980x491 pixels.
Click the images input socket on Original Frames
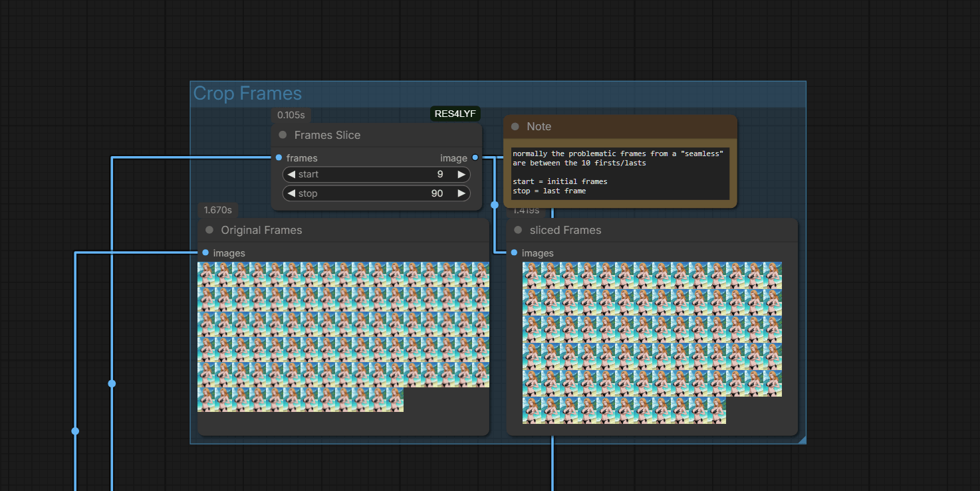(205, 252)
